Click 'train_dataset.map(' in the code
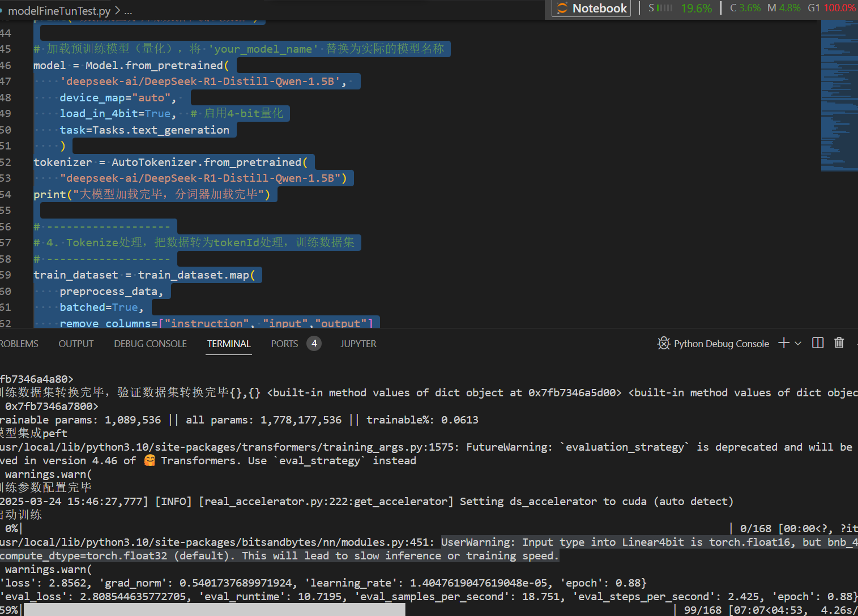Viewport: 858px width, 616px height. click(197, 275)
